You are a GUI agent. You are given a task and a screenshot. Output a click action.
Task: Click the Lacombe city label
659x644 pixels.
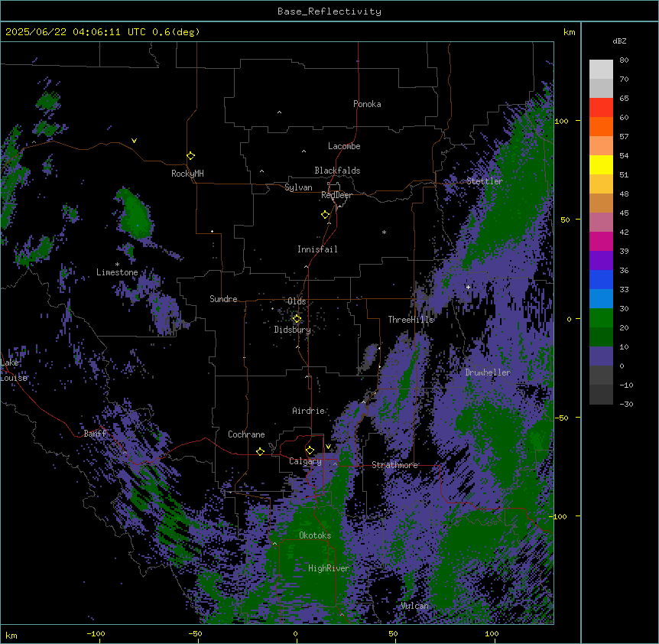click(x=344, y=146)
